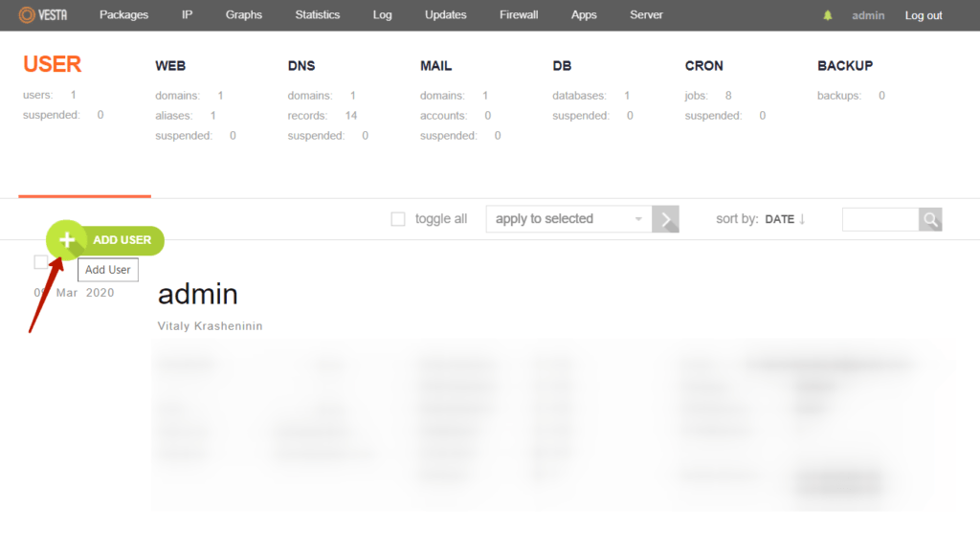Open the Graphs menu item
The width and height of the screenshot is (980, 533).
[x=244, y=15]
